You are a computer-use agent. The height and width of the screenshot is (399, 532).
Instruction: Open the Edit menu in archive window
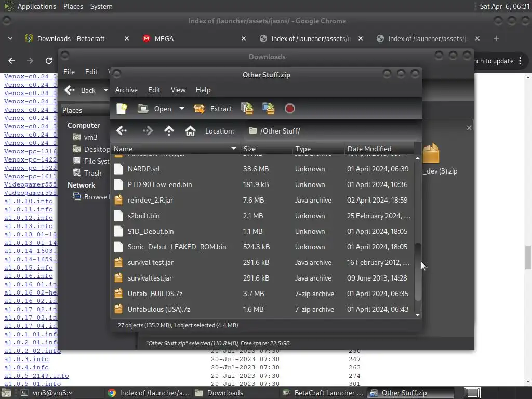pos(154,90)
